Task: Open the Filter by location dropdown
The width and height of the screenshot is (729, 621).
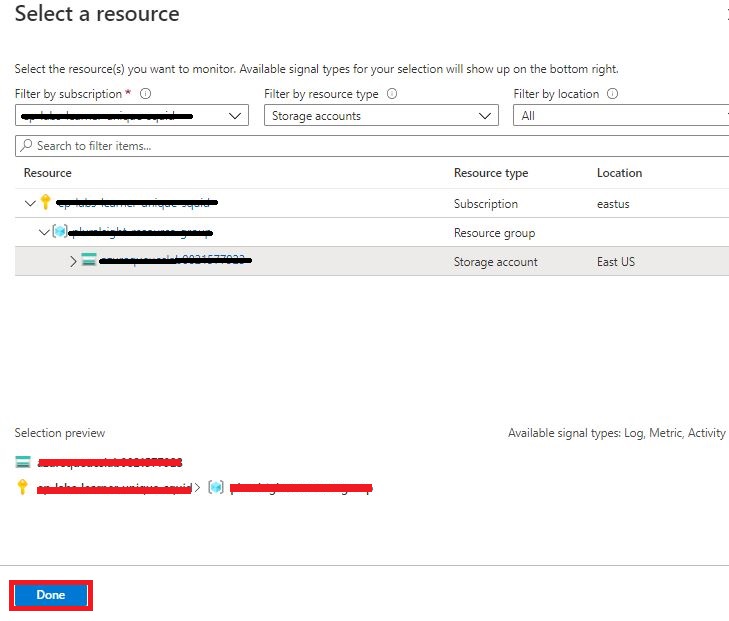Action: (x=620, y=116)
